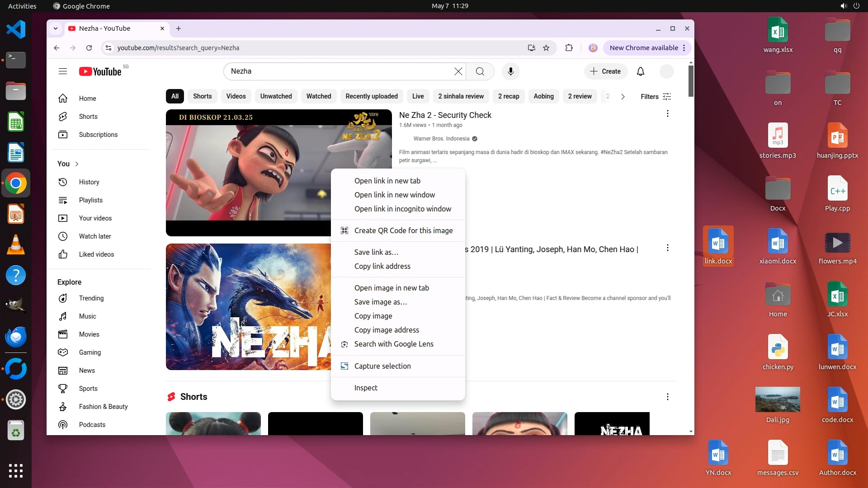868x488 pixels.
Task: Click the YouTube voice search microphone icon
Action: pos(510,71)
